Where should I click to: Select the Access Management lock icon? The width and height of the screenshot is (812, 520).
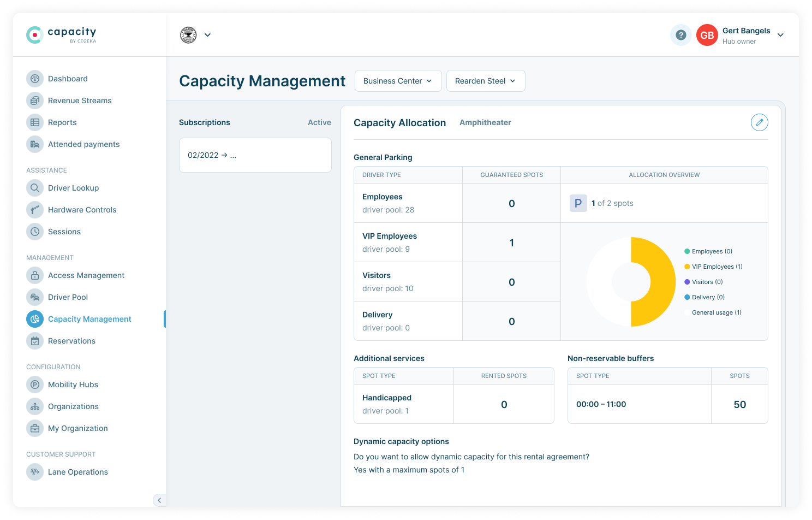tap(35, 275)
